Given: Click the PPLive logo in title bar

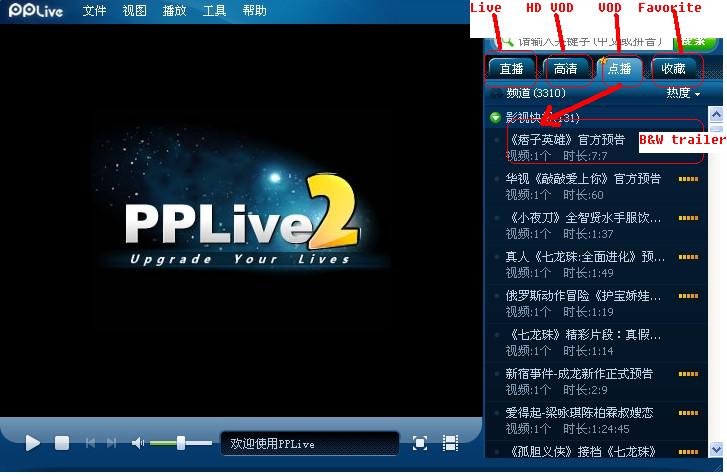Looking at the screenshot, I should [36, 10].
